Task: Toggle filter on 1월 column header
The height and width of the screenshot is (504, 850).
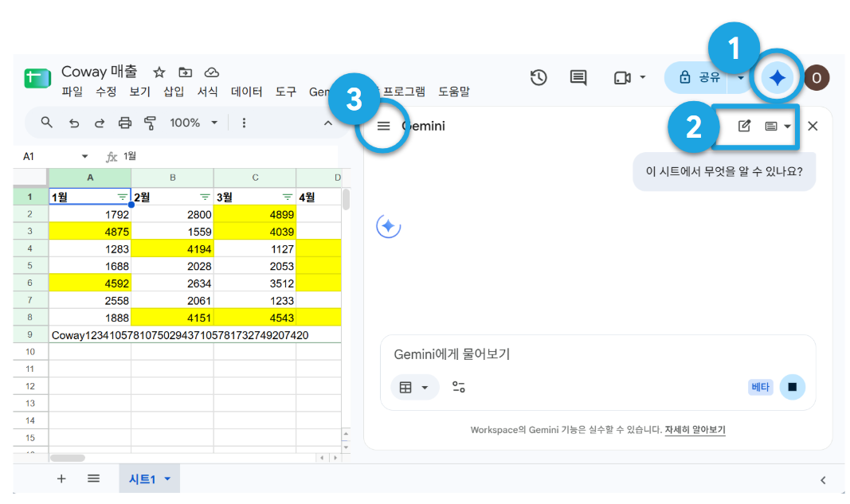Action: pyautogui.click(x=123, y=197)
